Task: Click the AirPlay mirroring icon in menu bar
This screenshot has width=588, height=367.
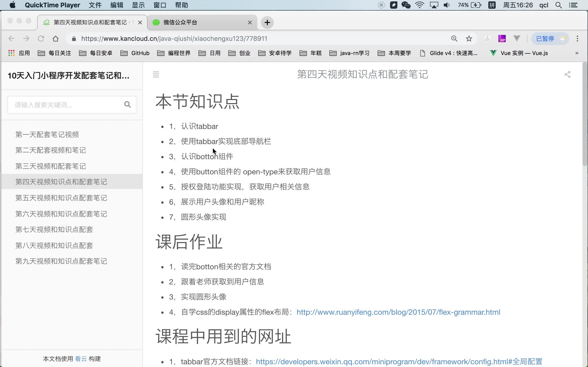Action: [434, 5]
